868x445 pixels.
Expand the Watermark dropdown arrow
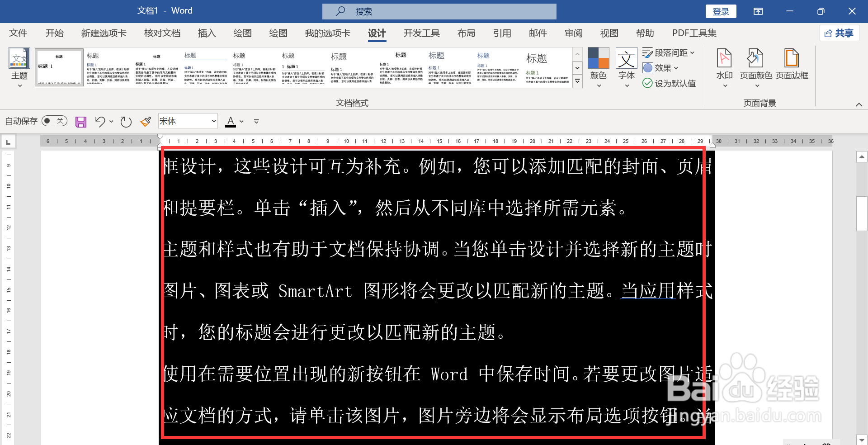[725, 85]
